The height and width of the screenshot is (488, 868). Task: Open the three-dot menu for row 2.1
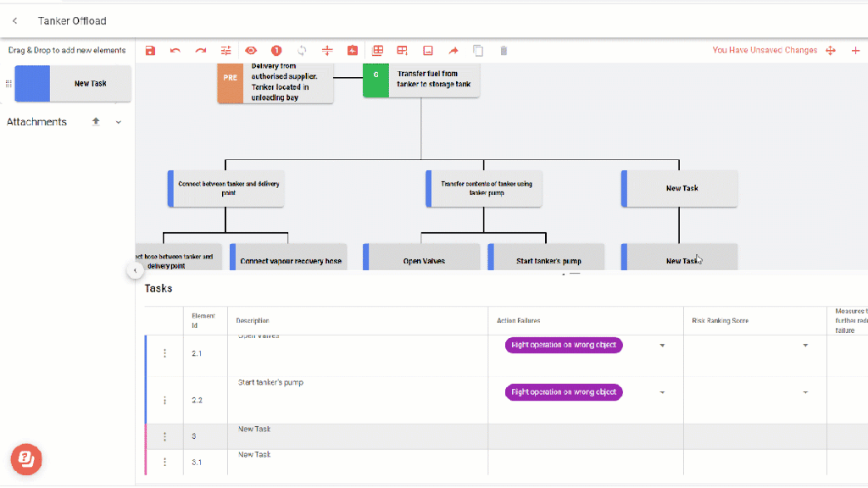(x=164, y=353)
